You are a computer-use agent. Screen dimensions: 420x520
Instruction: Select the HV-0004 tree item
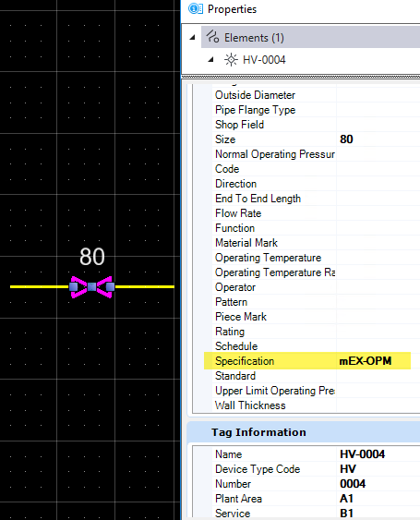[x=264, y=60]
